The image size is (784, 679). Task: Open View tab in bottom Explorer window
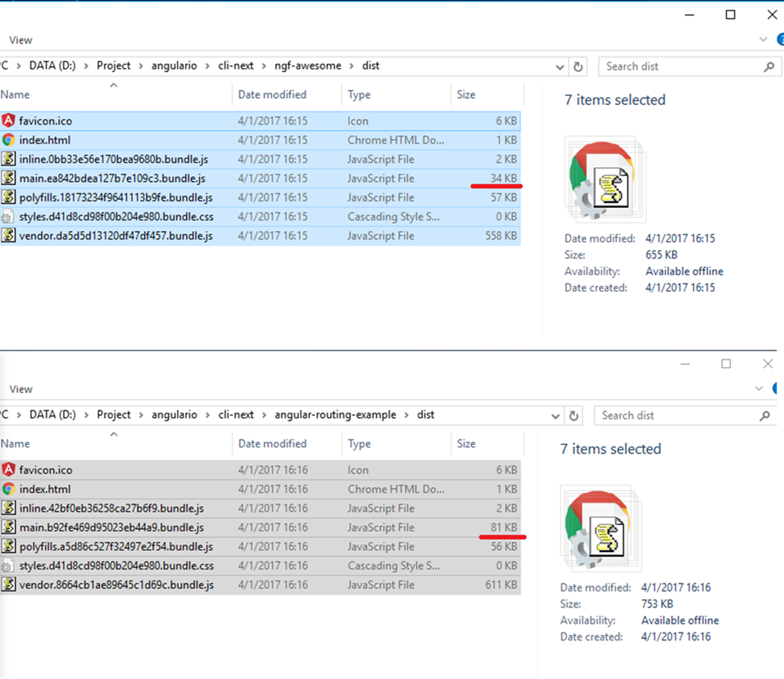[x=20, y=389]
